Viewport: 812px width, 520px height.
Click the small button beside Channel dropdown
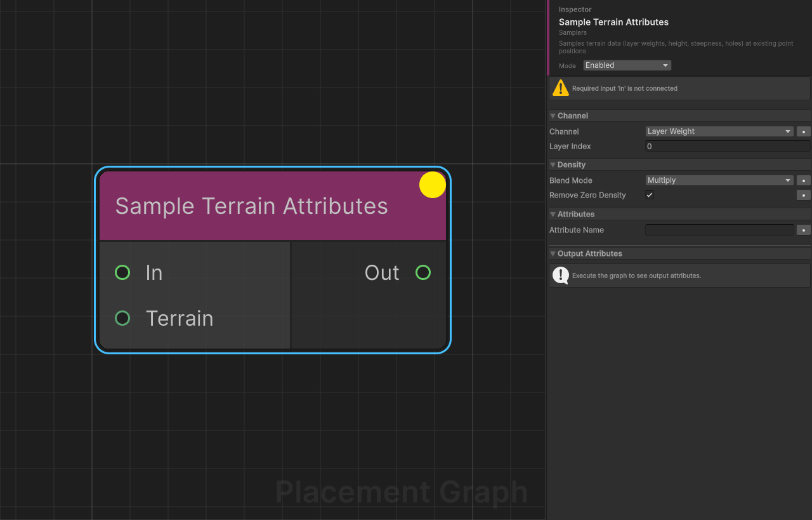804,131
